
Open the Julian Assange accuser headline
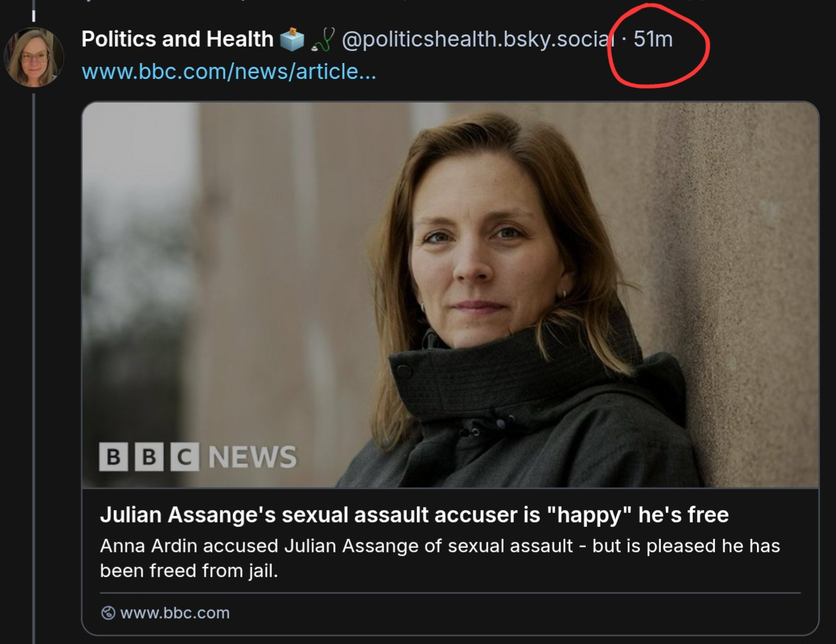click(414, 515)
